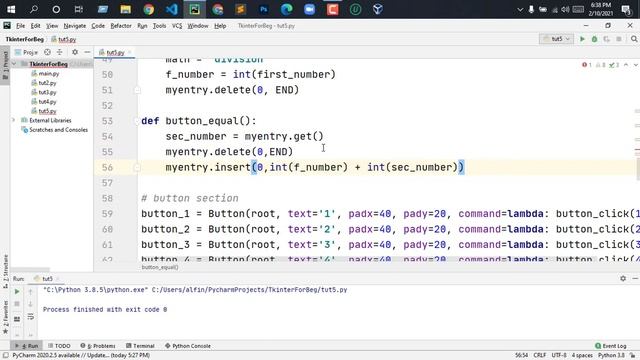This screenshot has height=360, width=640.
Task: Open Visual Studio Code from the taskbar
Action: pyautogui.click(x=171, y=9)
